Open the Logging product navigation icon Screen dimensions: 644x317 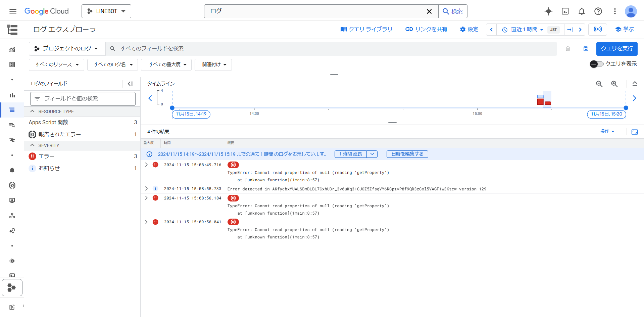tap(12, 30)
